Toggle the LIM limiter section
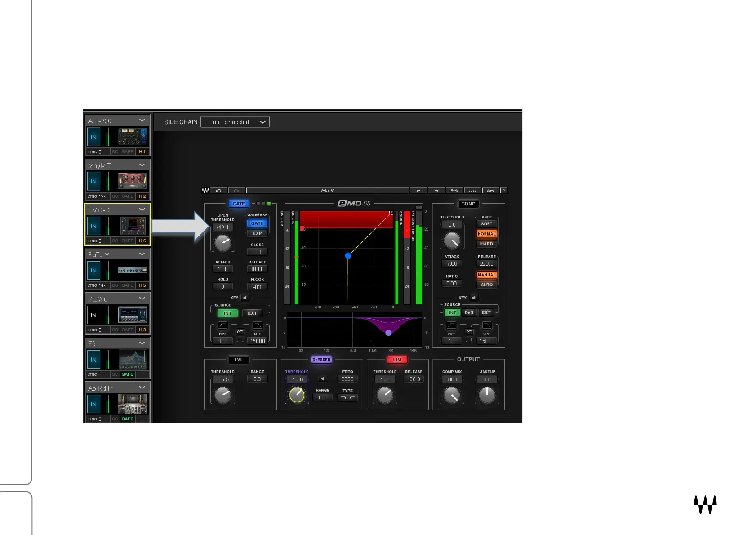The height and width of the screenshot is (535, 756). pyautogui.click(x=397, y=360)
